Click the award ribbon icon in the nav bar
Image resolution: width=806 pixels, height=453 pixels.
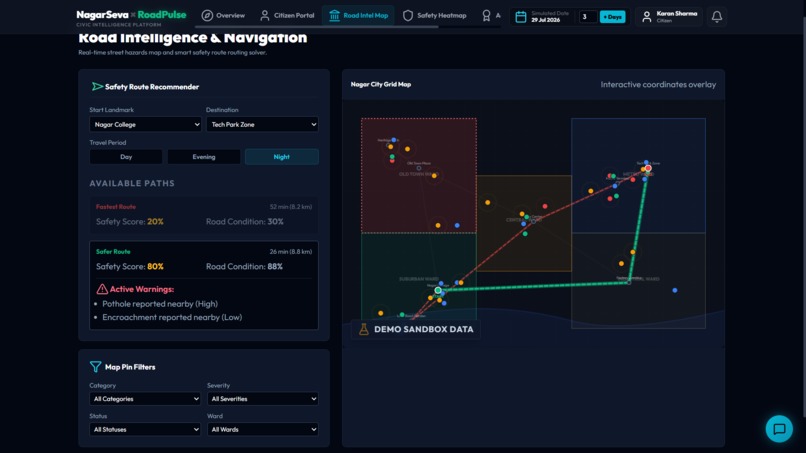click(486, 15)
